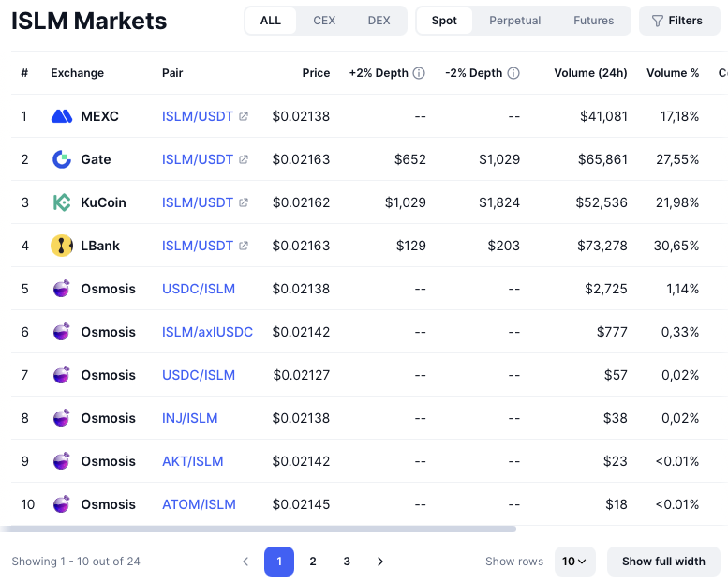Click 'Showing 1 - 10 out of 24' text
Viewport: 728px width, 584px height.
pos(76,562)
